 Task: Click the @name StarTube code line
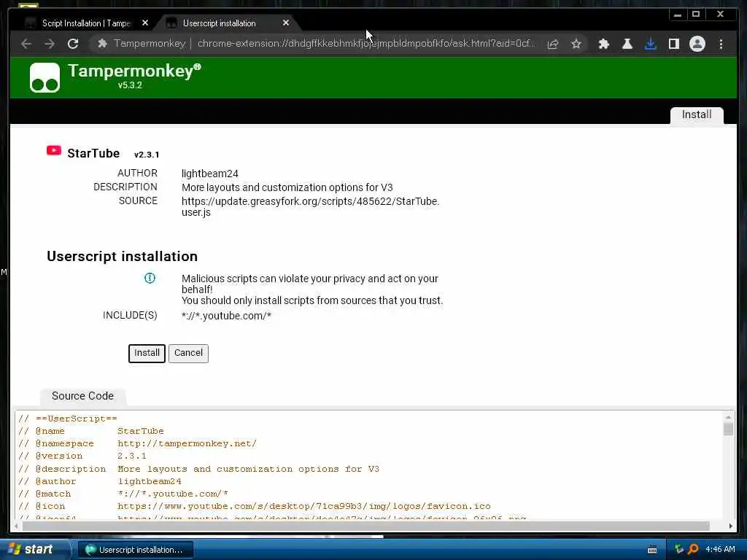pyautogui.click(x=91, y=431)
